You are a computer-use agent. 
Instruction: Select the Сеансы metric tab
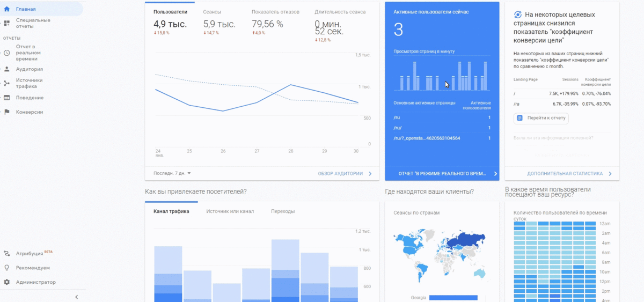pyautogui.click(x=212, y=12)
